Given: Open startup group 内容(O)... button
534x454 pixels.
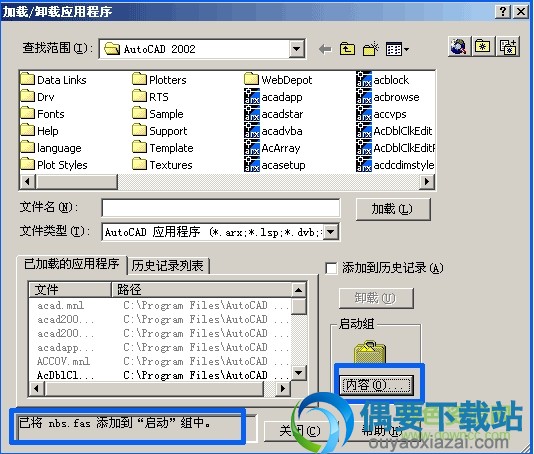Looking at the screenshot, I should 376,385.
